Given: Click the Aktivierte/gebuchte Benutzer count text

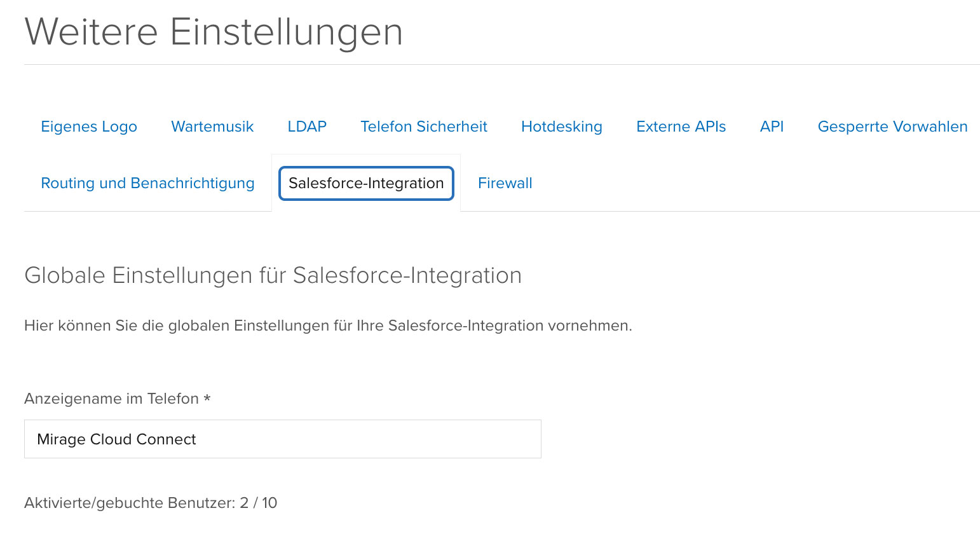Looking at the screenshot, I should 151,503.
